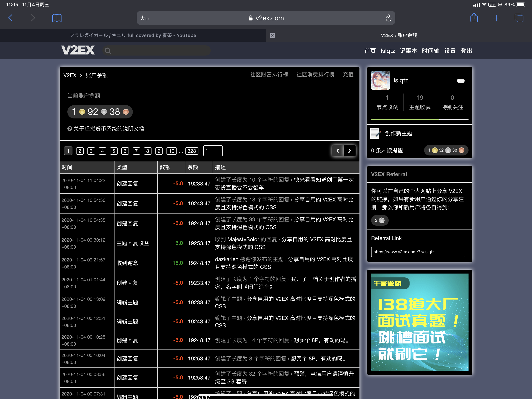The width and height of the screenshot is (532, 399).
Task: Tap the reload page icon
Action: [x=388, y=18]
